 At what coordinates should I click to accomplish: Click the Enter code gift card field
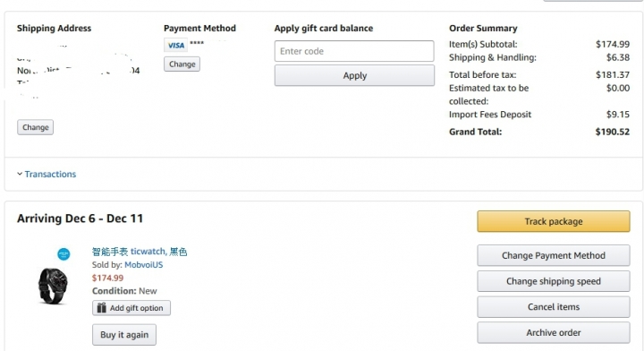(354, 51)
